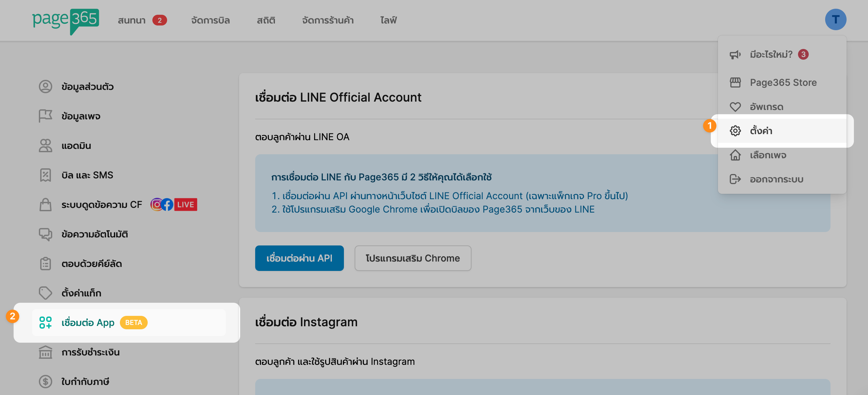The width and height of the screenshot is (868, 395).
Task: Click the megaphone icon next to มีอะไรใหม่?
Action: tap(735, 54)
